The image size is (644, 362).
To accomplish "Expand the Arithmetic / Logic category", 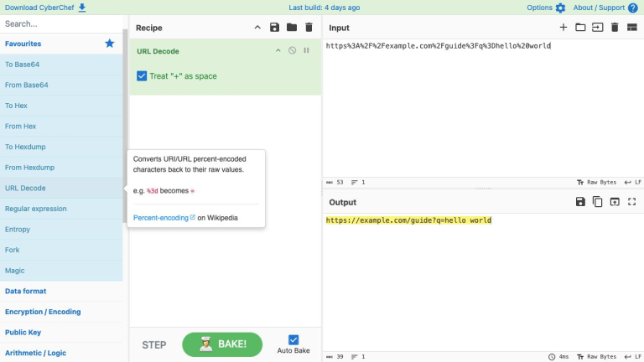I will click(61, 353).
